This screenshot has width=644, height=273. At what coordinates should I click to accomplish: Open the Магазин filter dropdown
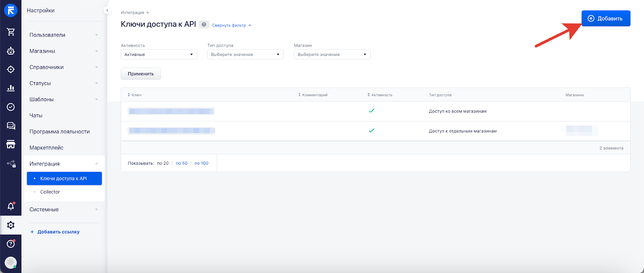tap(332, 54)
